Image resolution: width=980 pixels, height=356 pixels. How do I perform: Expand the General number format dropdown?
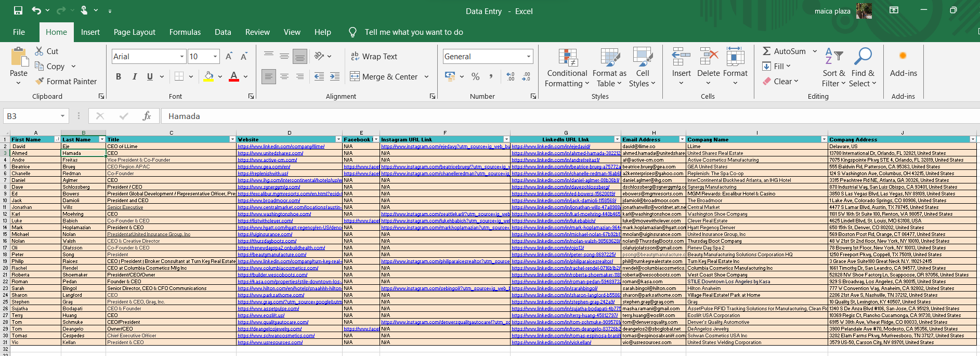tap(529, 56)
